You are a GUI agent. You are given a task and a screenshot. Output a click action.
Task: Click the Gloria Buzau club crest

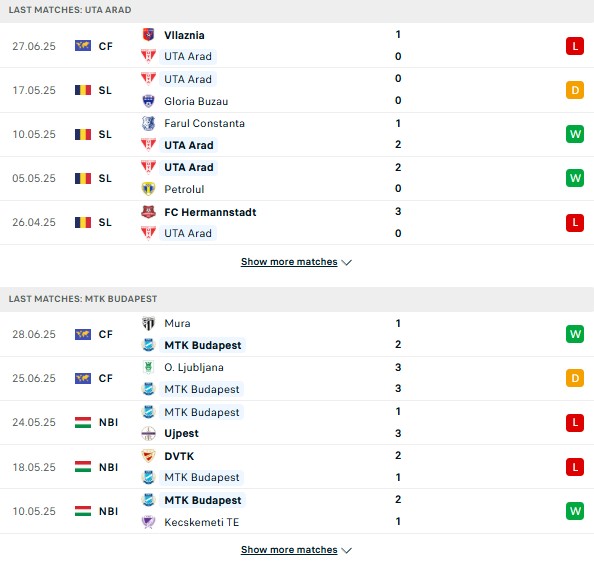[x=148, y=101]
